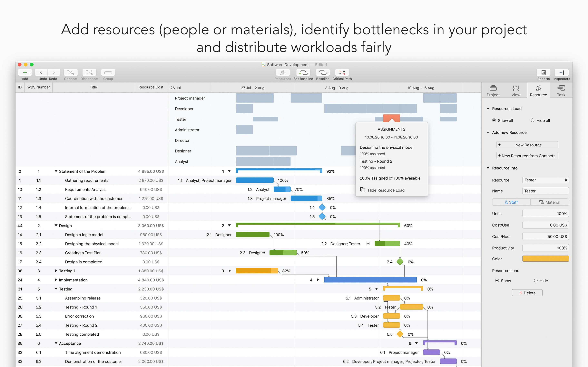
Task: Click the Cost/Hour input field
Action: (x=545, y=237)
